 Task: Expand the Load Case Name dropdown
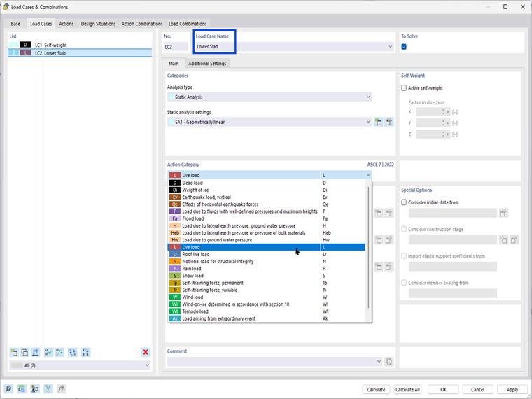click(x=390, y=47)
